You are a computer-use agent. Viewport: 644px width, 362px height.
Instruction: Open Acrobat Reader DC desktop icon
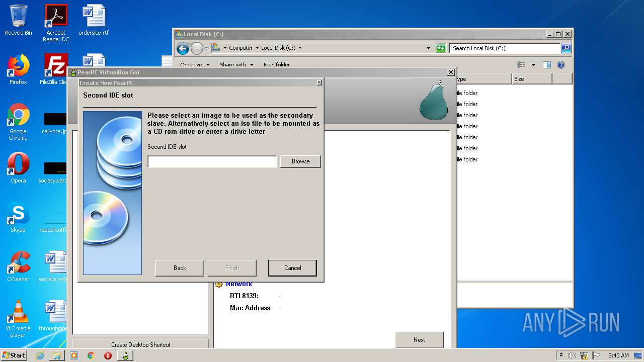(x=56, y=23)
